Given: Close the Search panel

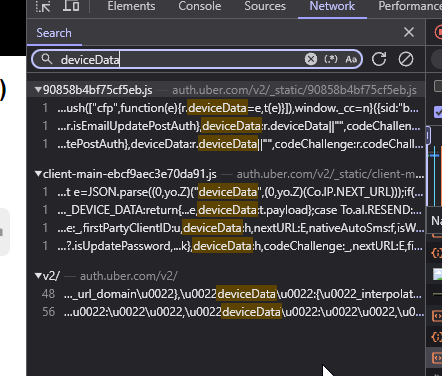Looking at the screenshot, I should tap(409, 32).
